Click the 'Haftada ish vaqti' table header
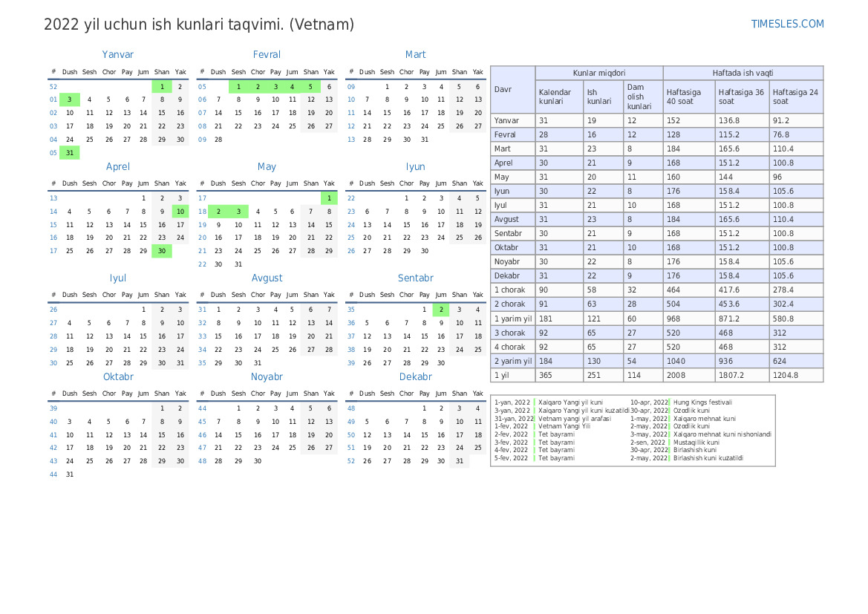This screenshot has height=614, width=868. [x=743, y=73]
